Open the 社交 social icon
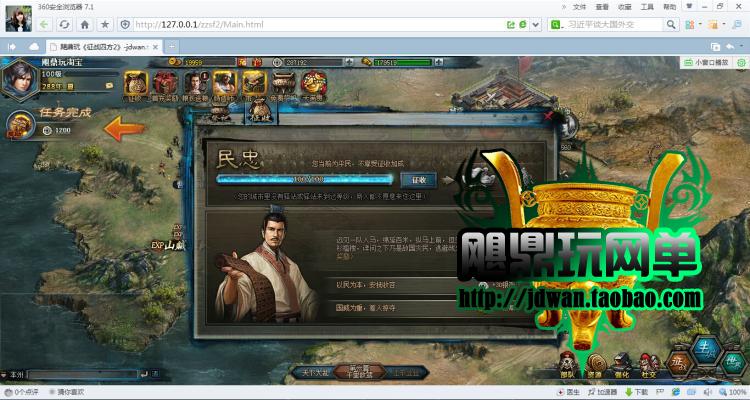Screen dimensions: 750x400 [649, 363]
